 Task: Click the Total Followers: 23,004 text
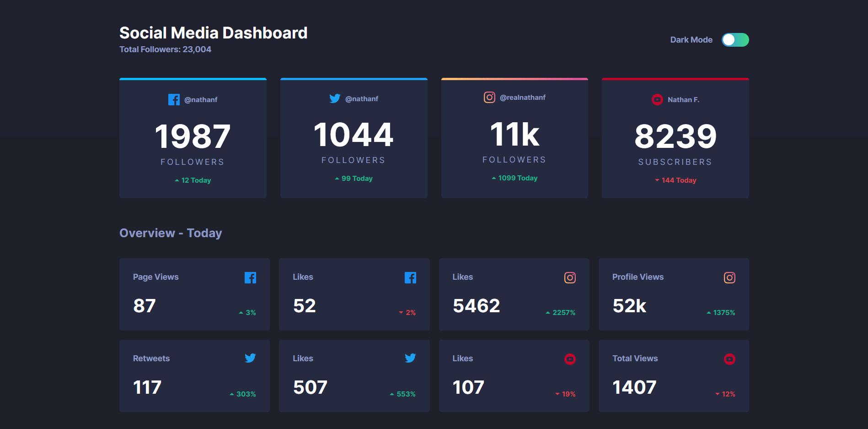165,49
